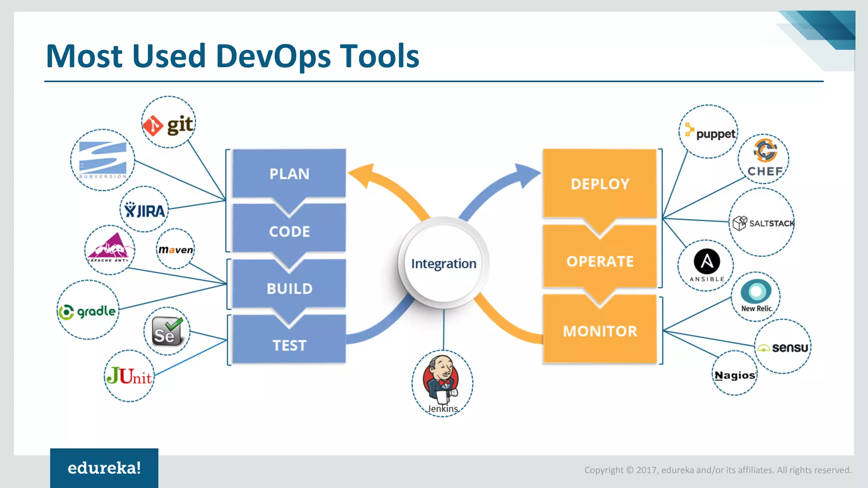Select the Sensu logo bubble
Viewport: 868px width, 488px height.
coord(783,347)
